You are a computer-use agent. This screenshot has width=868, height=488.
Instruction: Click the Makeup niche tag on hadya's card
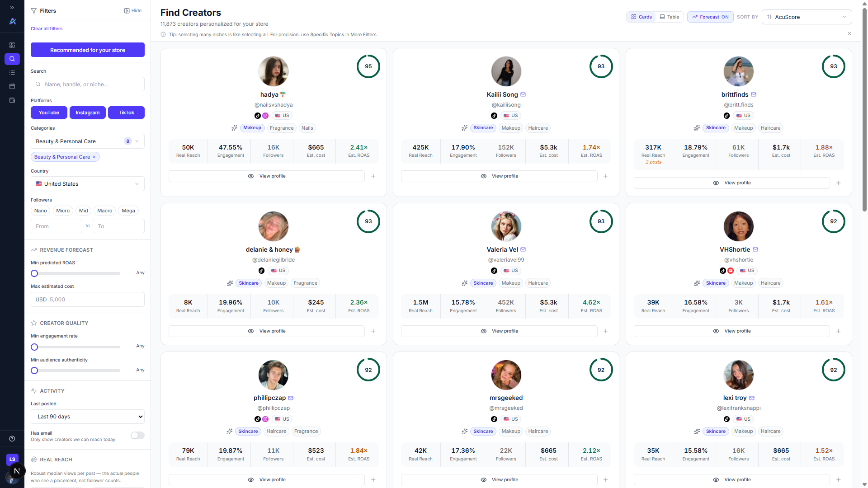pyautogui.click(x=252, y=128)
